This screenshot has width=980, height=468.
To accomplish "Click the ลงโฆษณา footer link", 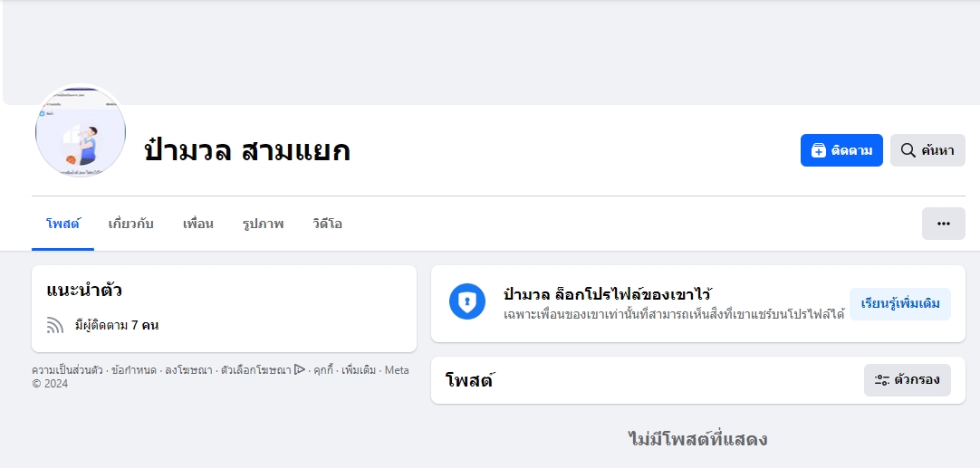I will click(188, 370).
